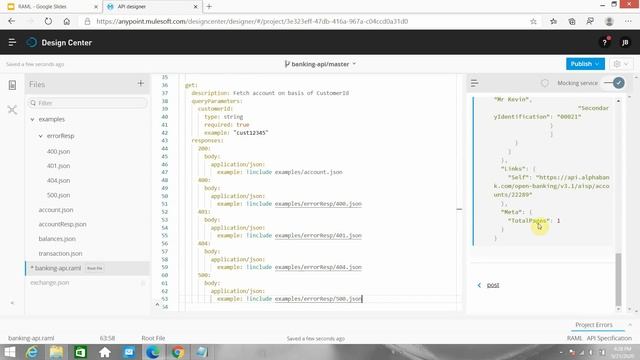Go back to post endpoint link
This screenshot has width=640, height=360.
pos(493,285)
